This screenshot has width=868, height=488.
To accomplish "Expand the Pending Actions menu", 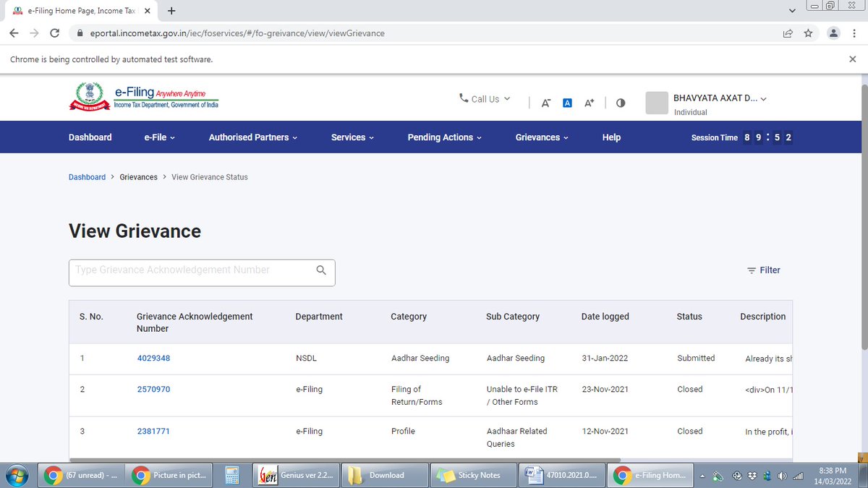I will tap(445, 137).
